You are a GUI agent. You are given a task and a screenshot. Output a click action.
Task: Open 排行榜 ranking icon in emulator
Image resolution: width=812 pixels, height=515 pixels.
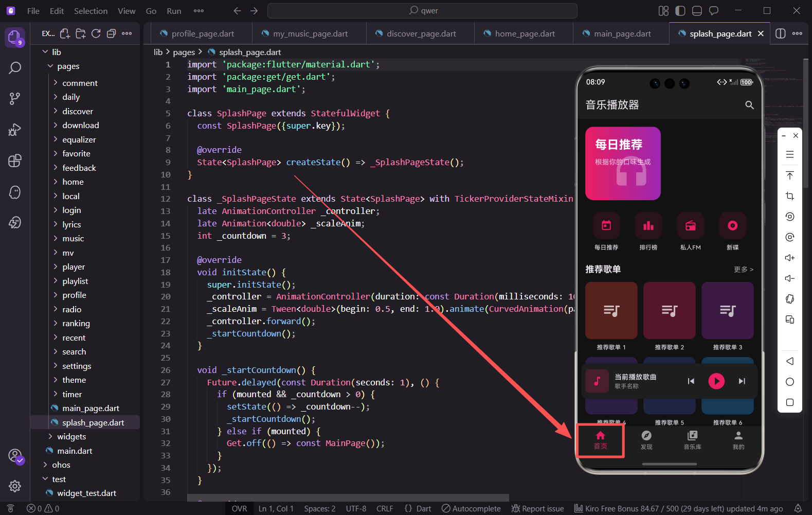pyautogui.click(x=648, y=225)
